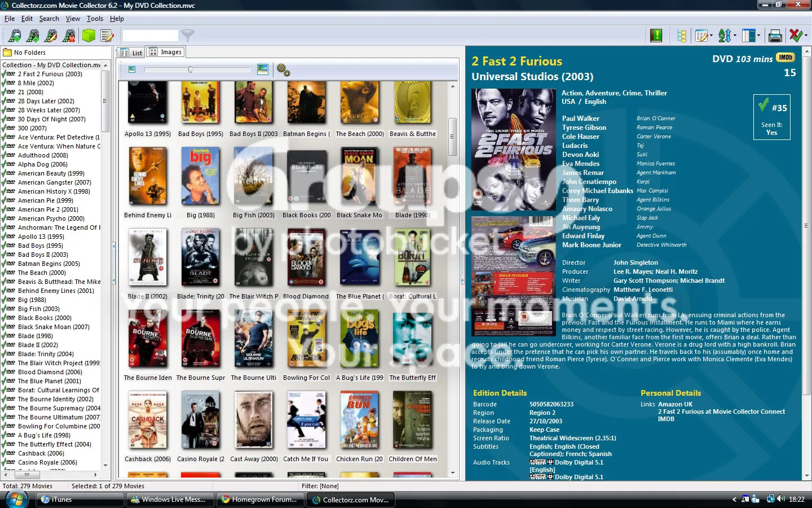The image size is (812, 508).
Task: Click the red cross green check icon
Action: click(x=796, y=36)
